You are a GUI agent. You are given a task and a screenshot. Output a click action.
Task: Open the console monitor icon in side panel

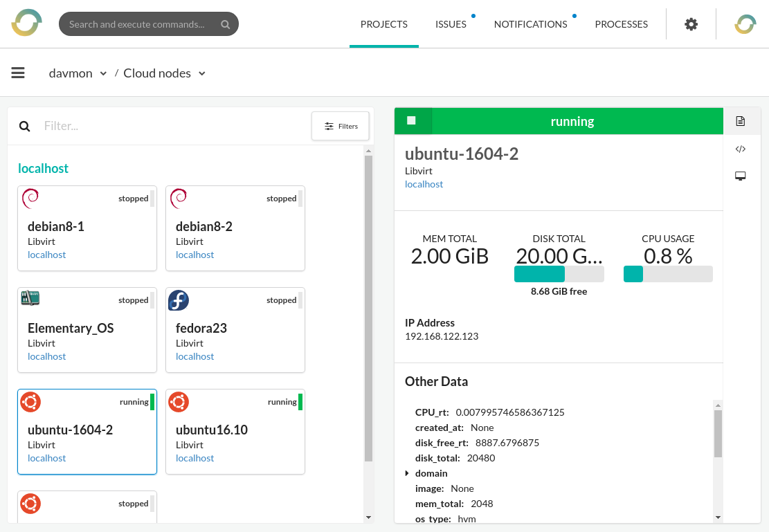tap(741, 176)
